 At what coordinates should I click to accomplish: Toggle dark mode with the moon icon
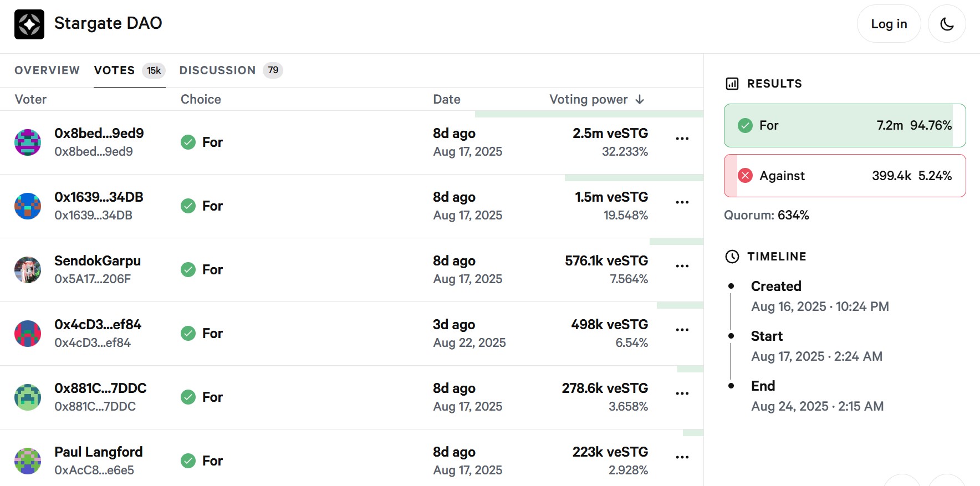point(947,24)
